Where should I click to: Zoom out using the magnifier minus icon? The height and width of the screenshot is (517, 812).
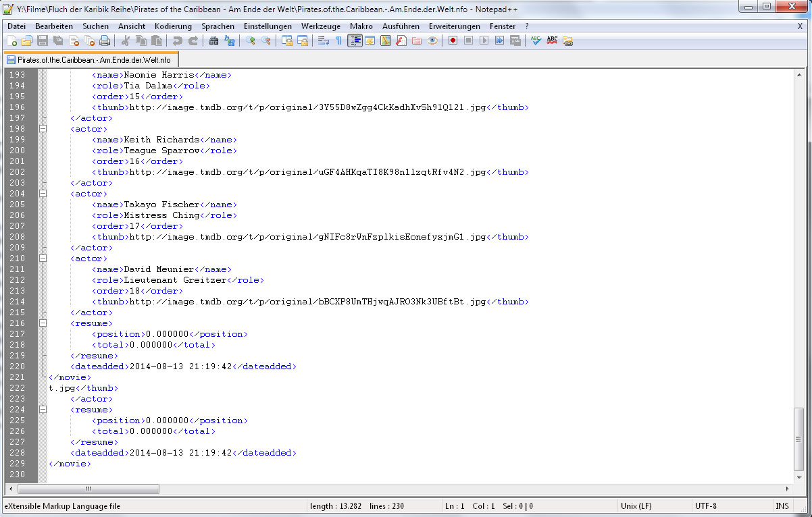click(265, 41)
